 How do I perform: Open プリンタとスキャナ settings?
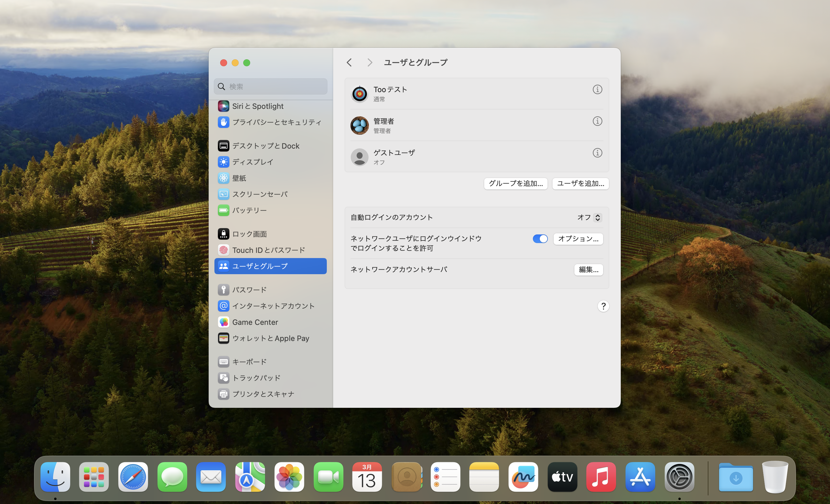tap(270, 394)
